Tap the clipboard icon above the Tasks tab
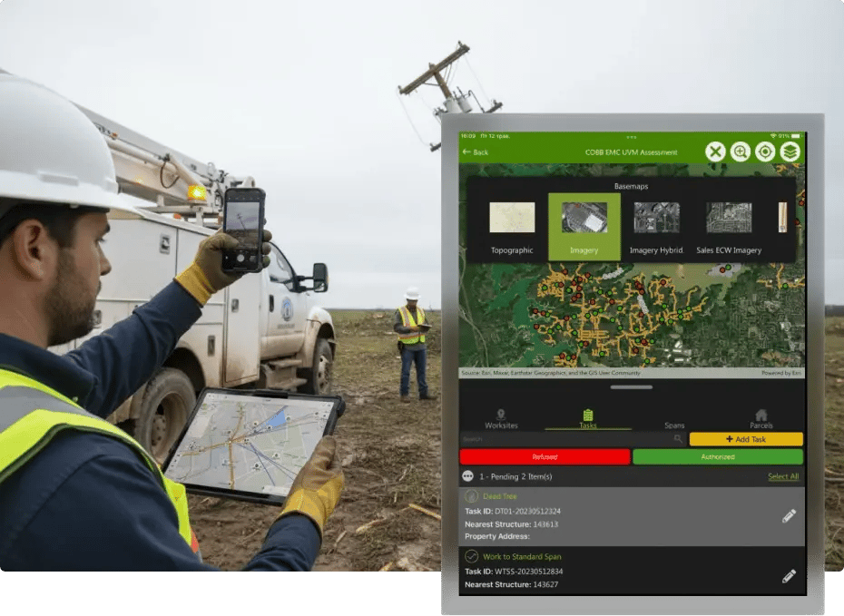This screenshot has width=844, height=616. 588,412
